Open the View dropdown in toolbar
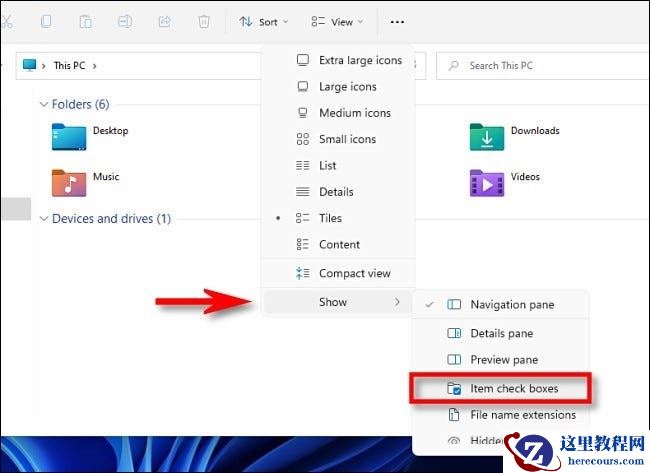This screenshot has height=473, width=650. (x=337, y=22)
